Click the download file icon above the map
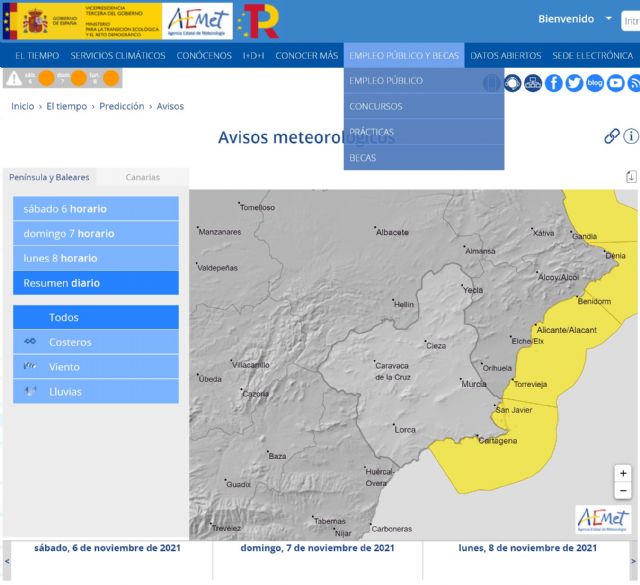 point(631,177)
